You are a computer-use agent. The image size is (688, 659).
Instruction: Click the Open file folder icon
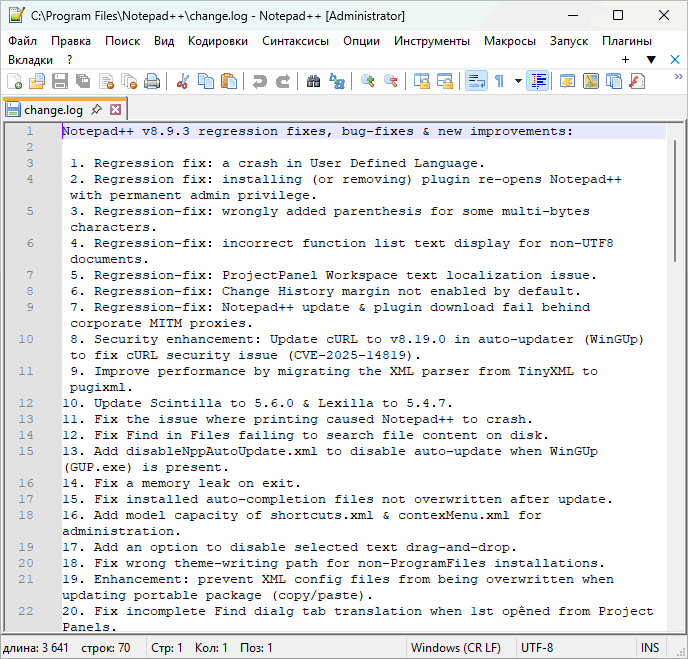click(36, 81)
